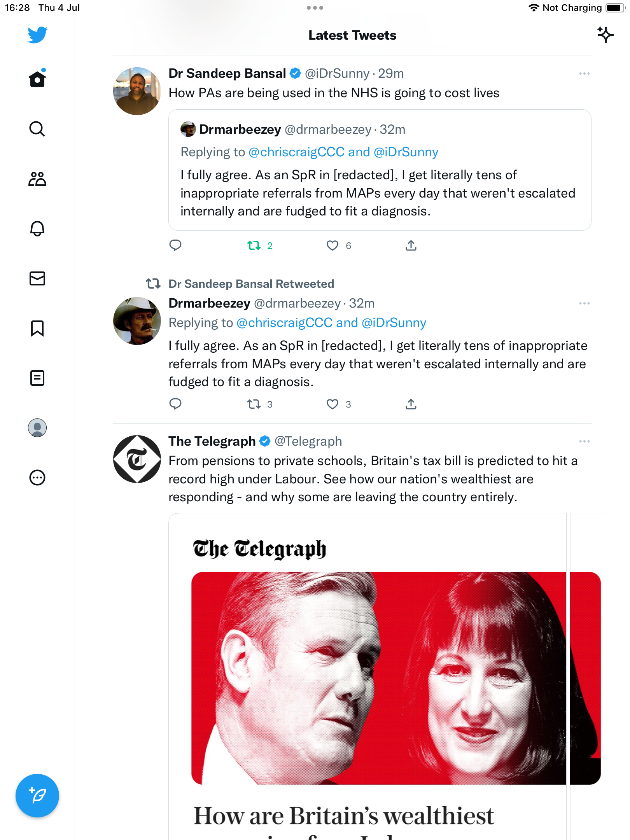
Task: Open Lists icon in sidebar
Action: (37, 378)
